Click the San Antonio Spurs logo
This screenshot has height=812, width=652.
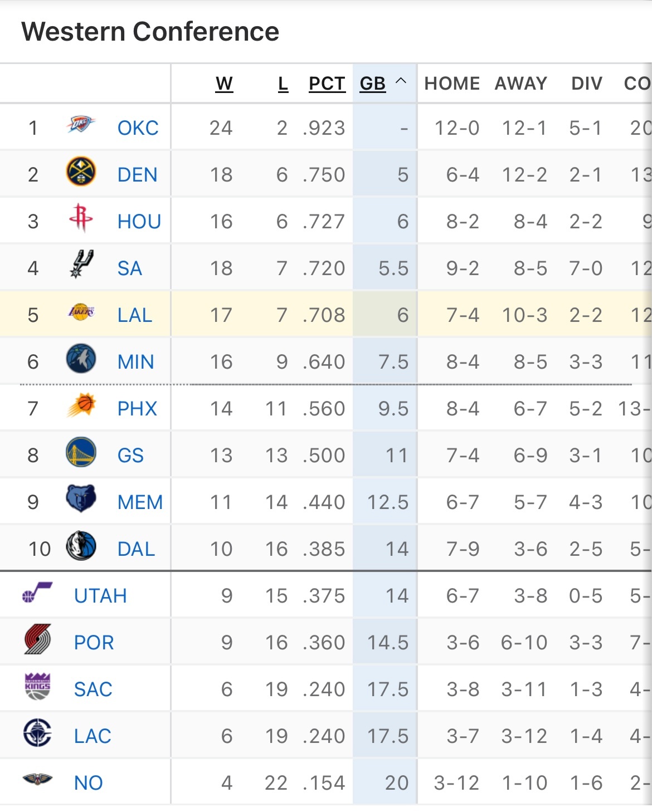81,265
